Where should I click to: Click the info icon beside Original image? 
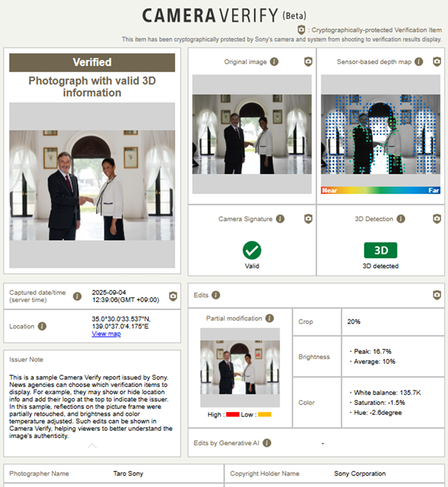click(x=274, y=62)
